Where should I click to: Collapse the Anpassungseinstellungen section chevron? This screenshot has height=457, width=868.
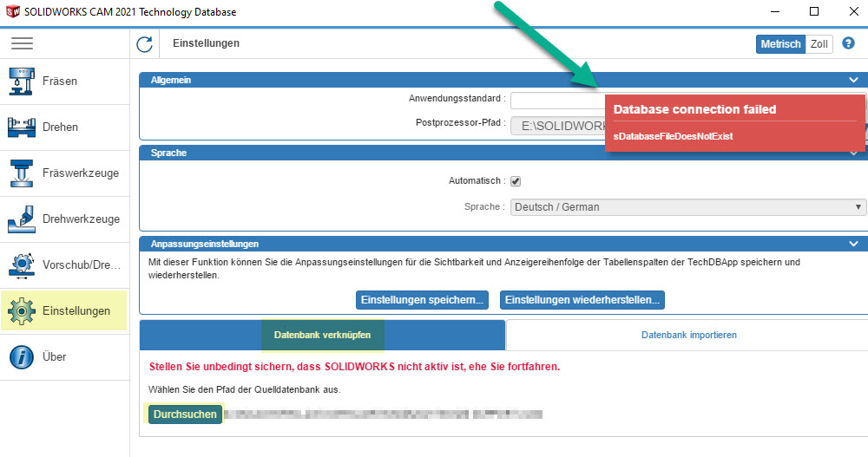click(853, 244)
